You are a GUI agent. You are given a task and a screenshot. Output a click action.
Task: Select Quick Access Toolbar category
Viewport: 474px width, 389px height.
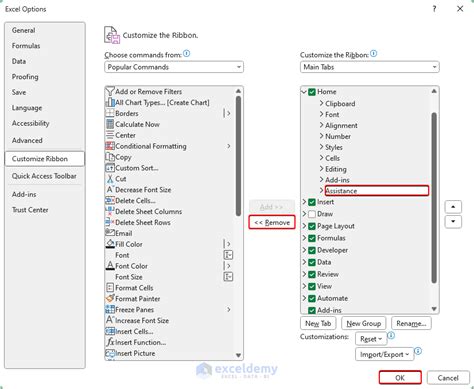pyautogui.click(x=44, y=176)
